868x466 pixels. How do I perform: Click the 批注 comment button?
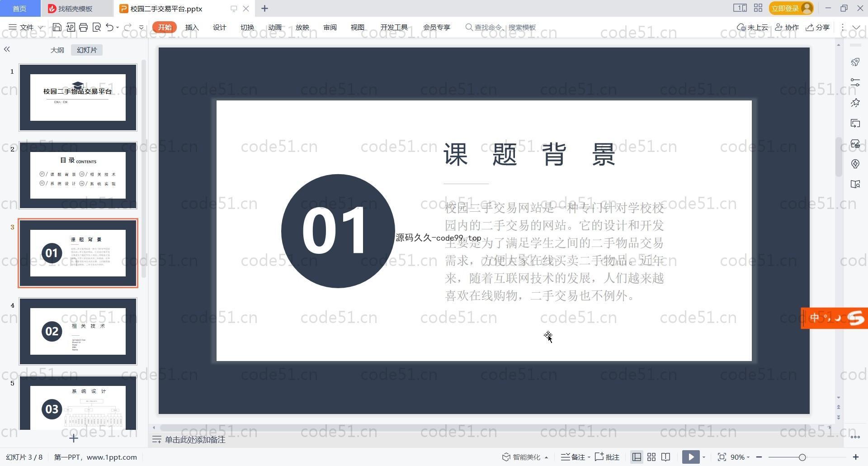(607, 457)
